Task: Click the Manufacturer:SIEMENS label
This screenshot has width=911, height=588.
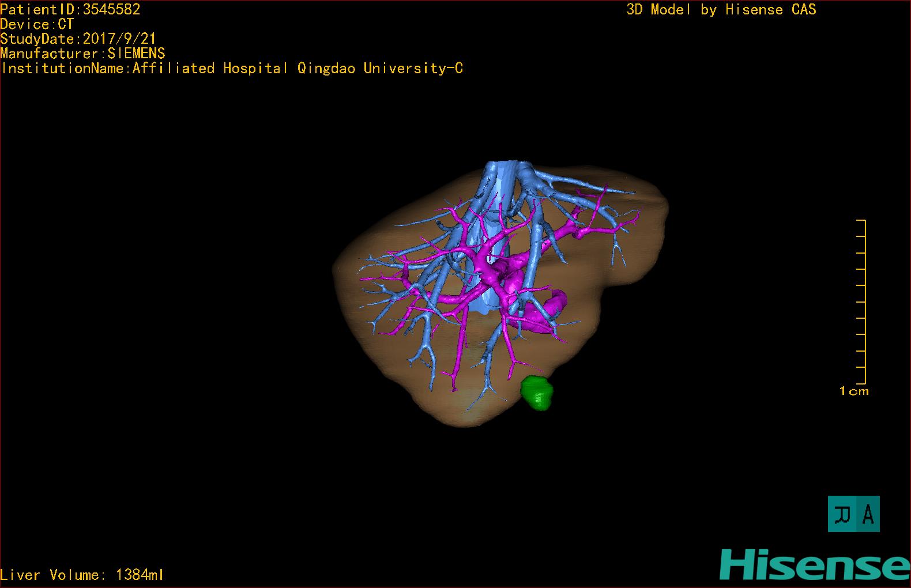Action: coord(83,54)
